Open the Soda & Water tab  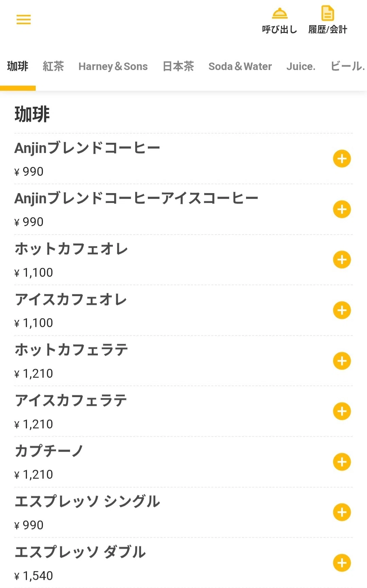[240, 66]
